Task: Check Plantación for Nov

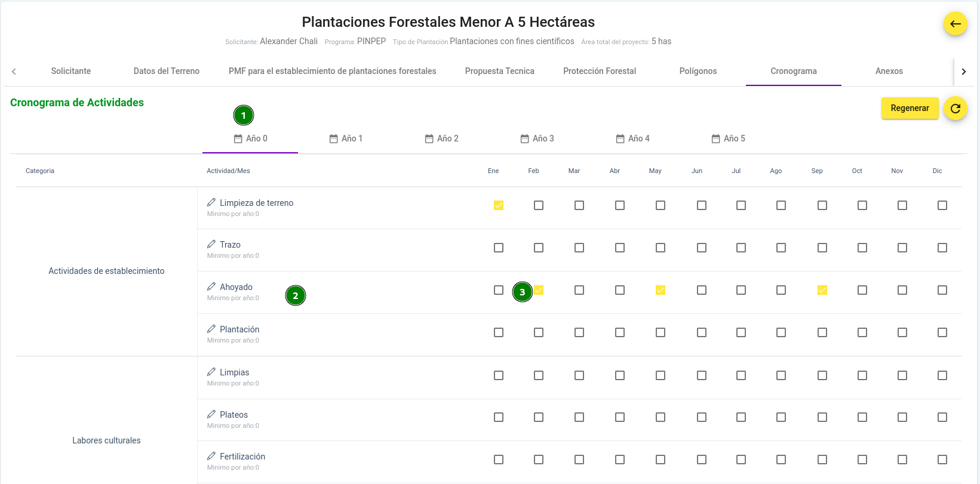Action: (902, 332)
